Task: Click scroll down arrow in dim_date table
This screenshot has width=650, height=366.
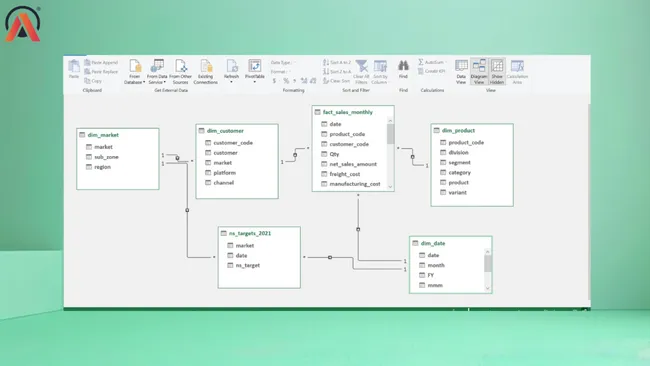Action: (x=488, y=288)
